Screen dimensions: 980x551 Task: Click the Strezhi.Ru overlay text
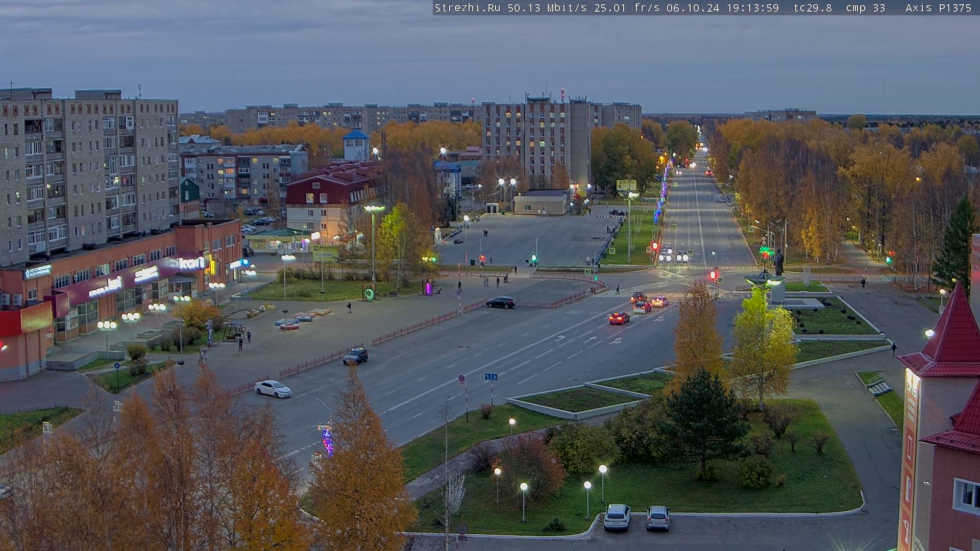pos(467,8)
